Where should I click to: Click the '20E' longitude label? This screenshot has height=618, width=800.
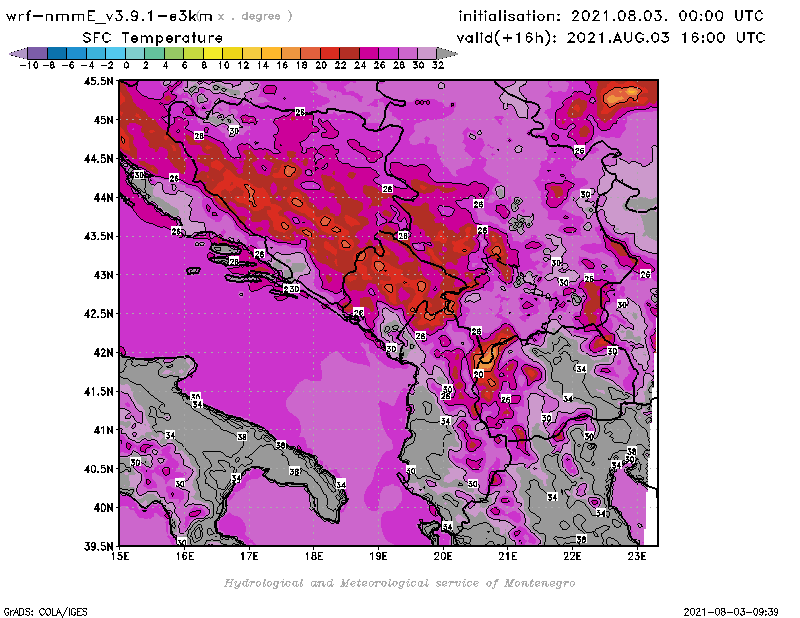[x=443, y=556]
